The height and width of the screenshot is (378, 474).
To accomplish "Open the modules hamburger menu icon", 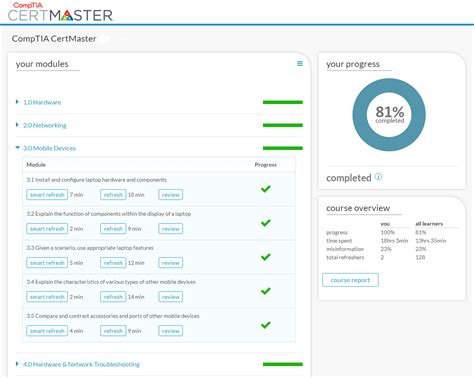I will click(300, 63).
